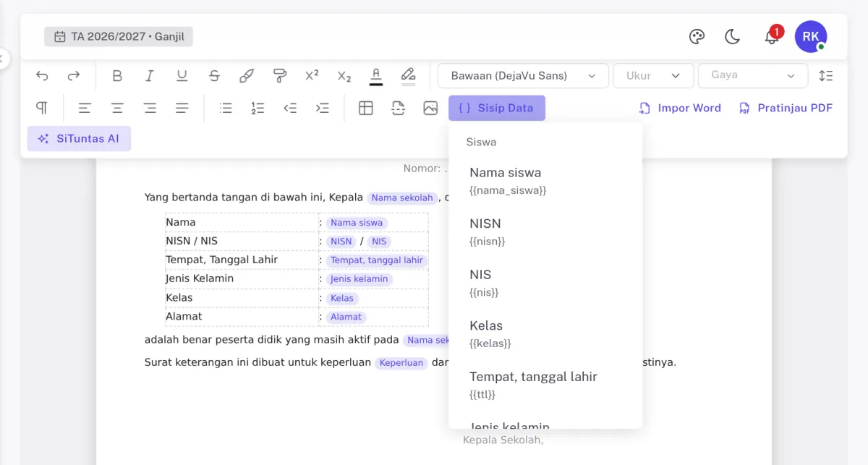Click the "NISN / NIS" table cell
The image size is (868, 465).
(242, 241)
